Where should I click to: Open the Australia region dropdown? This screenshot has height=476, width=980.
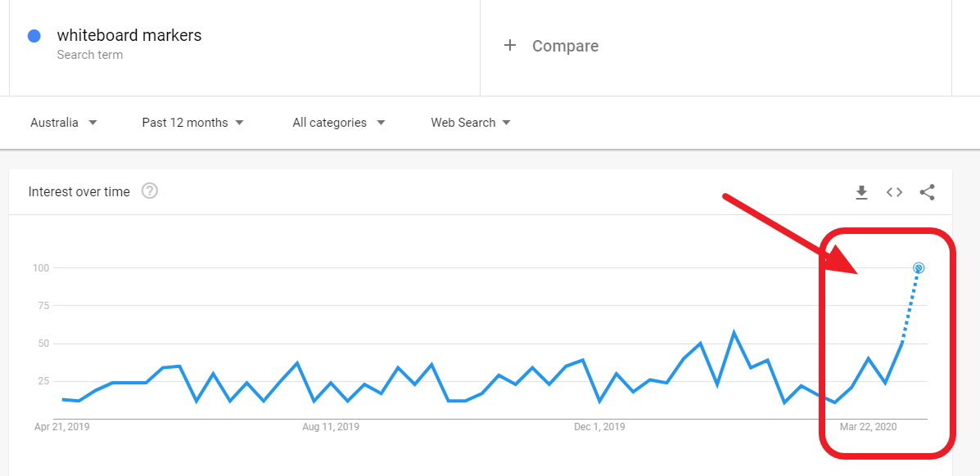(x=64, y=123)
